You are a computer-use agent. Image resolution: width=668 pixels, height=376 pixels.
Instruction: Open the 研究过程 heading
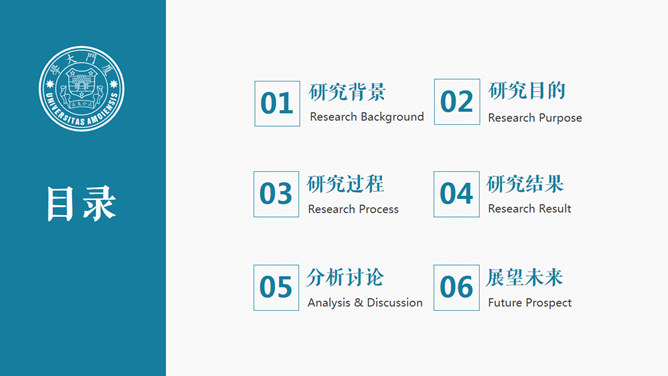click(x=346, y=184)
